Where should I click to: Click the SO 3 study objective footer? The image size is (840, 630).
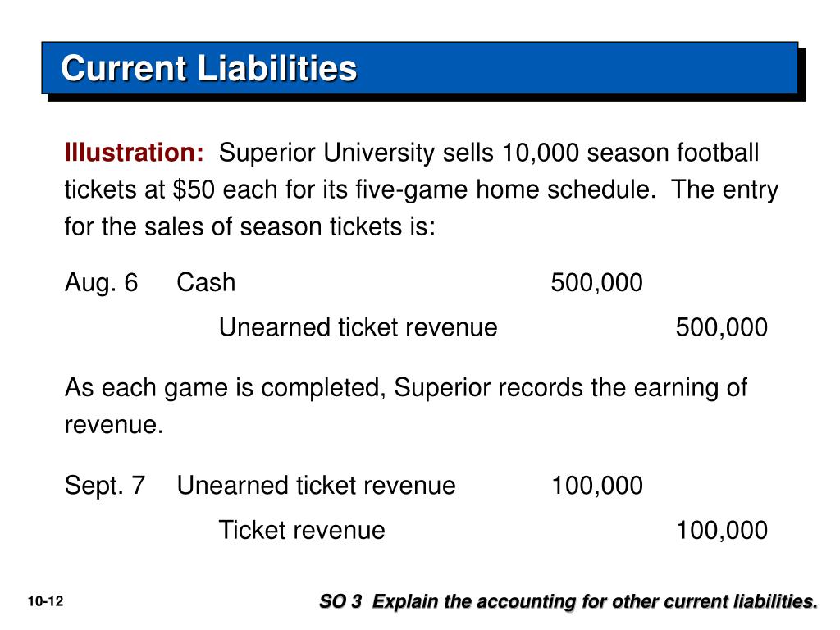coord(568,601)
